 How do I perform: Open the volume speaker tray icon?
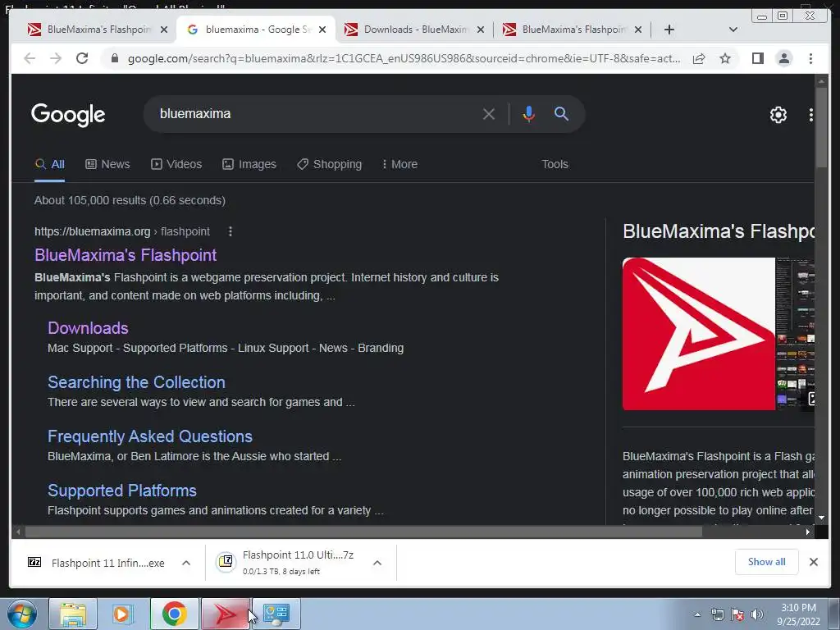tap(757, 615)
